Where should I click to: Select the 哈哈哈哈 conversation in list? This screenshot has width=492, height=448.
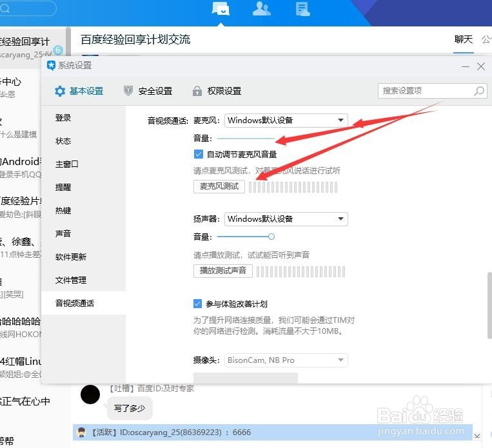click(x=21, y=327)
